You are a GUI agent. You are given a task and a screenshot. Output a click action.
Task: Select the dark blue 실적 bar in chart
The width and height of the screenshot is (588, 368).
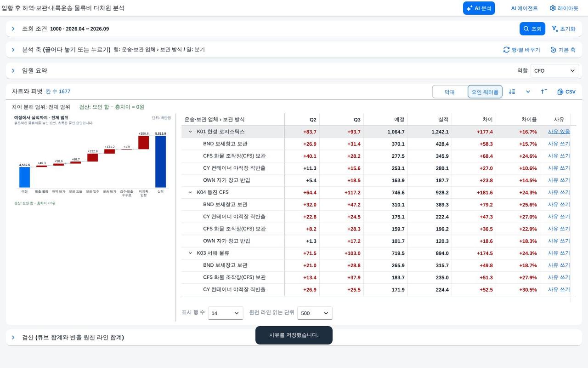(160, 161)
